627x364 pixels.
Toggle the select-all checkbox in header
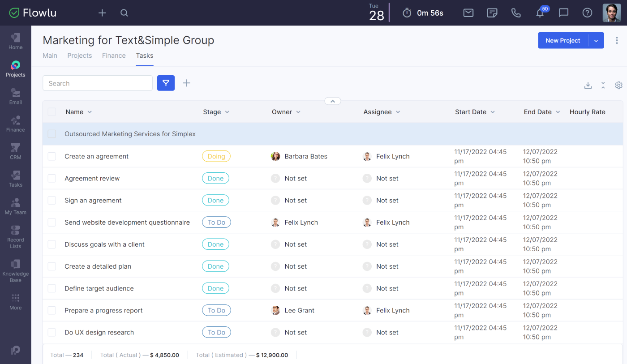[52, 112]
